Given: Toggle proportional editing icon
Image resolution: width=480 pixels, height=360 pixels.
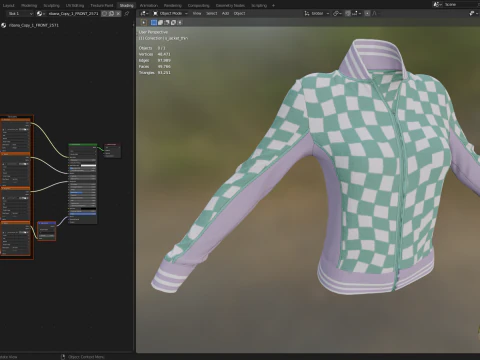Looking at the screenshot, I should 367,13.
